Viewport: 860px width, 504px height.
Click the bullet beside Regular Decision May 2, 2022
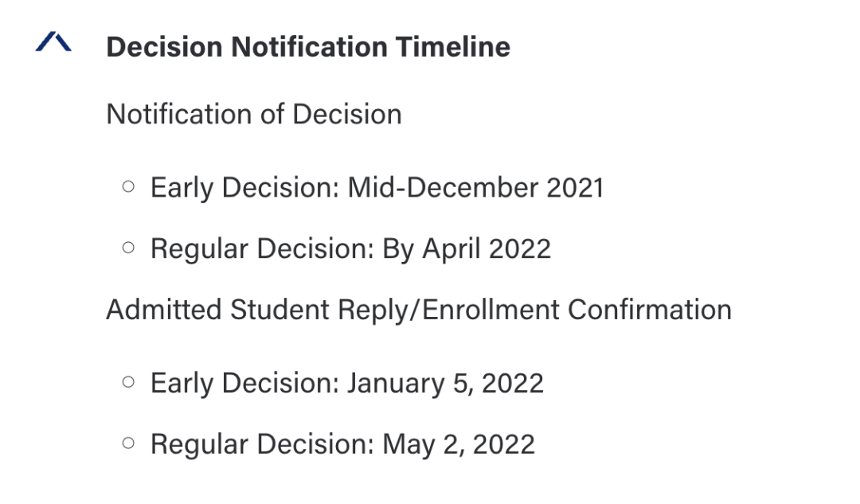[128, 443]
